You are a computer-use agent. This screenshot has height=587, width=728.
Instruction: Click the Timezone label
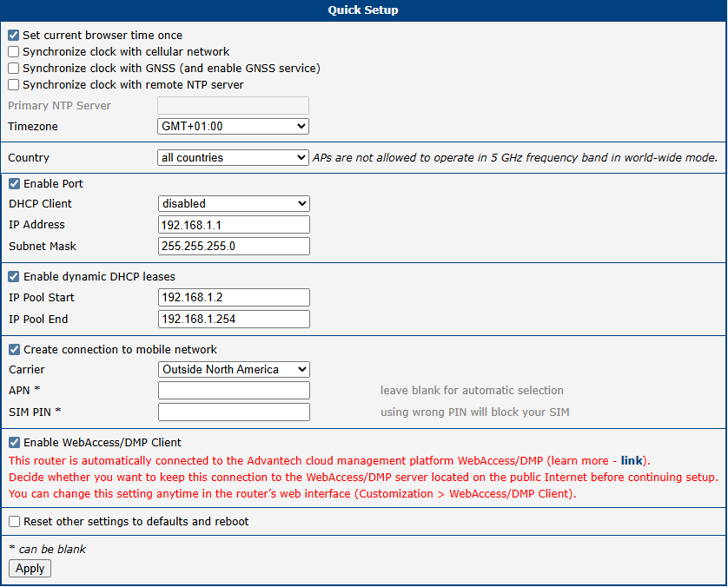coord(33,126)
